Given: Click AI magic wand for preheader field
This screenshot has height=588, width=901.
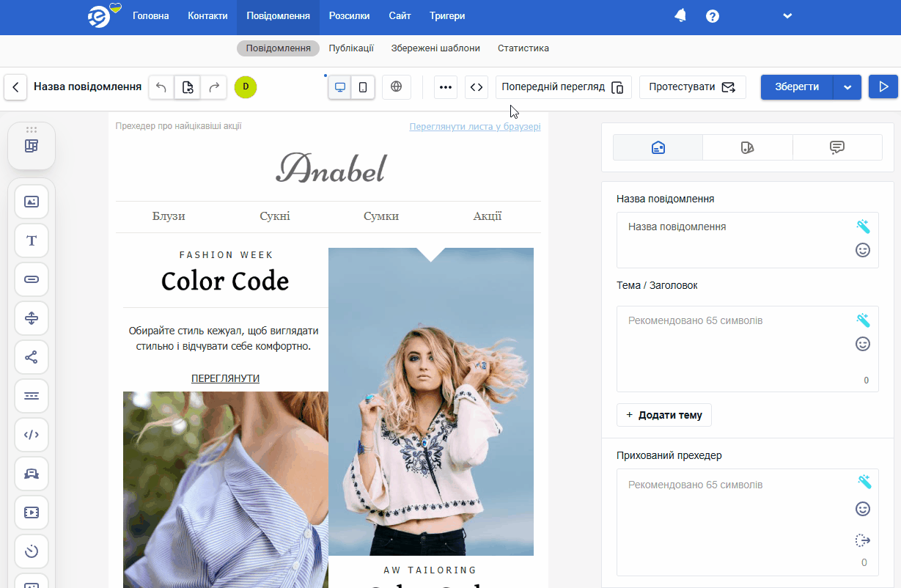Looking at the screenshot, I should [864, 482].
